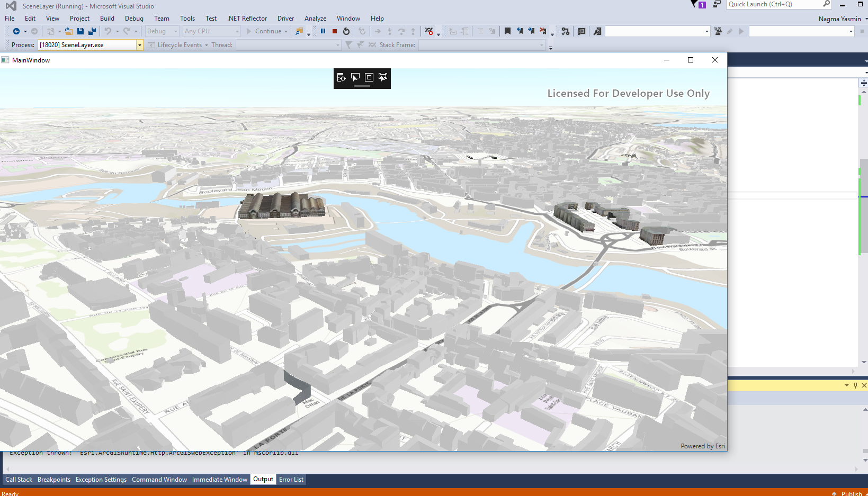Open the breakpoints toolbar icon with red dot
868x496 pixels.
click(x=429, y=31)
